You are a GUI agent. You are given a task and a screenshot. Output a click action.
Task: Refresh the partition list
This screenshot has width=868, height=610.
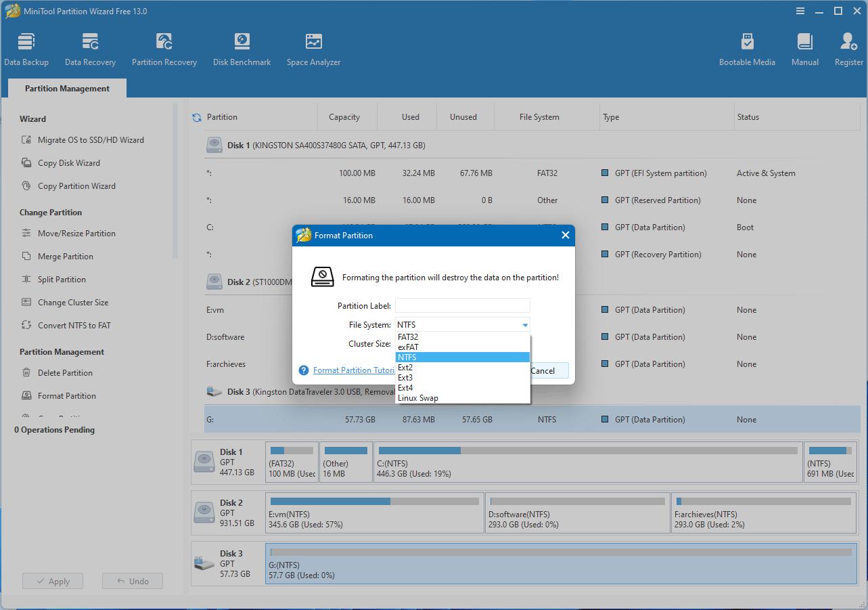tap(196, 116)
